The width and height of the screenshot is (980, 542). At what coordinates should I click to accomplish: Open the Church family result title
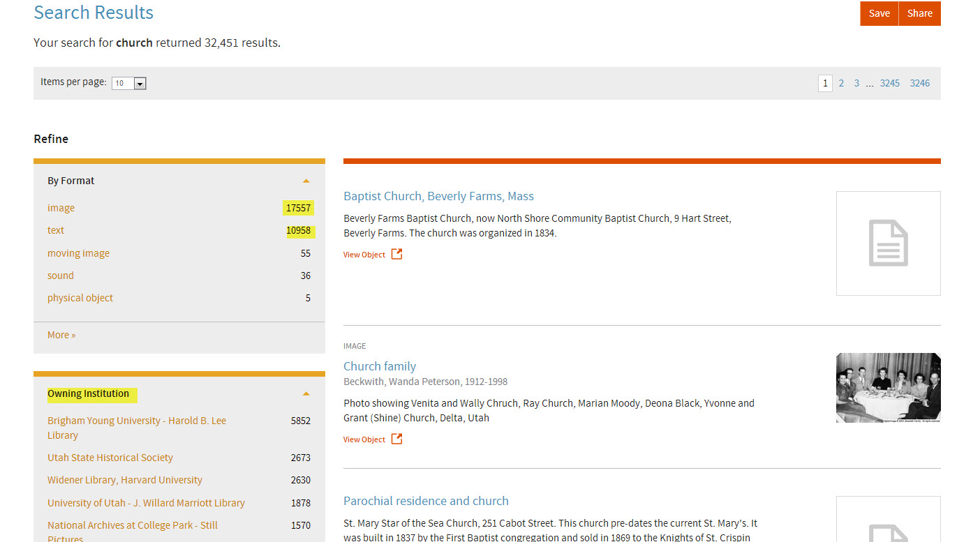pyautogui.click(x=380, y=366)
